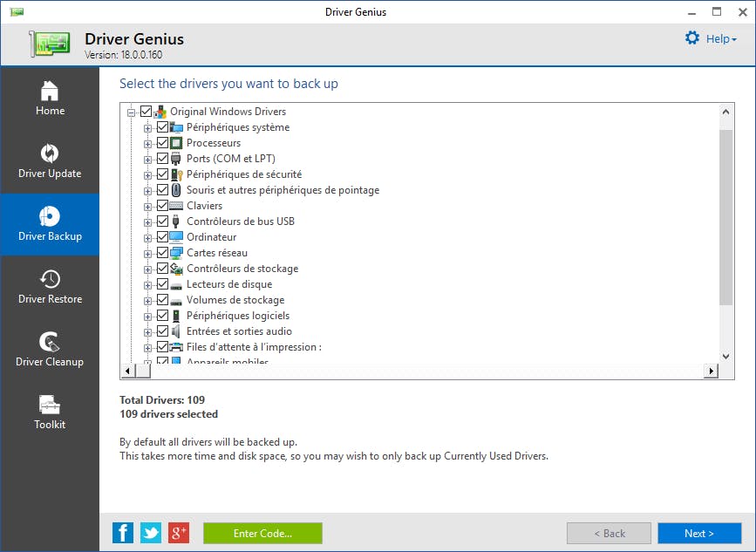Click the USB plug icon
This screenshot has width=756, height=552.
[x=176, y=221]
